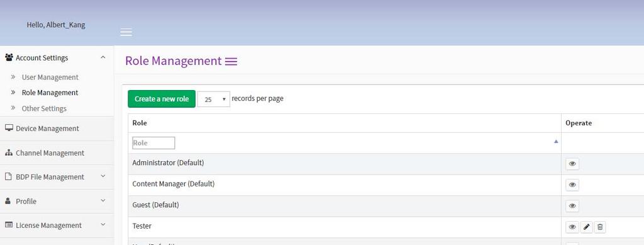This screenshot has width=644, height=245.
Task: Open Profile menu label
Action: 26,202
